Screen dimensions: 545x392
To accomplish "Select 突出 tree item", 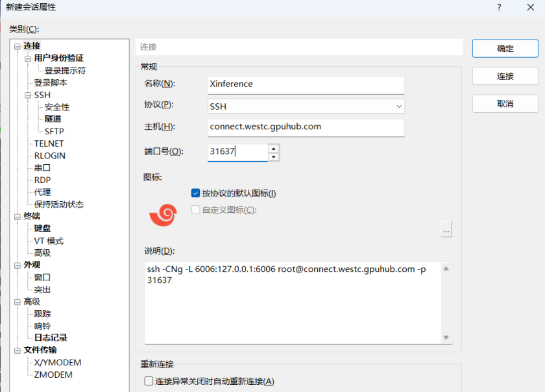I will (42, 289).
